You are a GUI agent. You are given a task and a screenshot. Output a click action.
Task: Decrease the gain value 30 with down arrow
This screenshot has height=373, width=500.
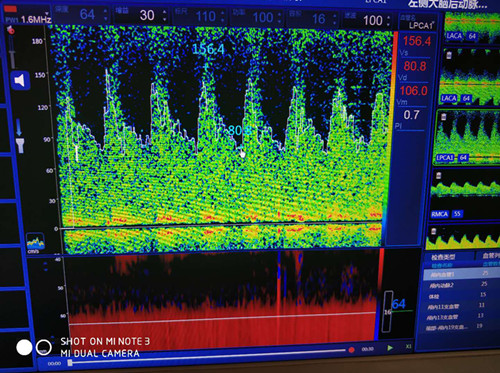(165, 20)
